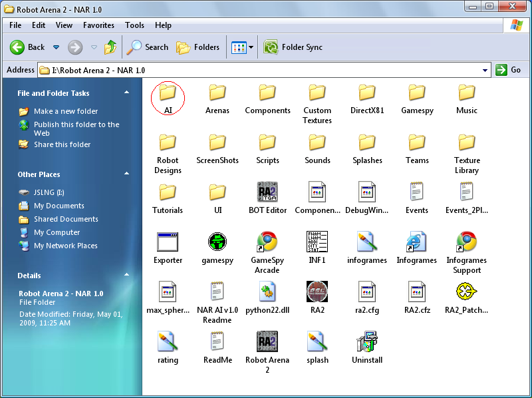
Task: Open the circled AI folder
Action: [x=168, y=93]
